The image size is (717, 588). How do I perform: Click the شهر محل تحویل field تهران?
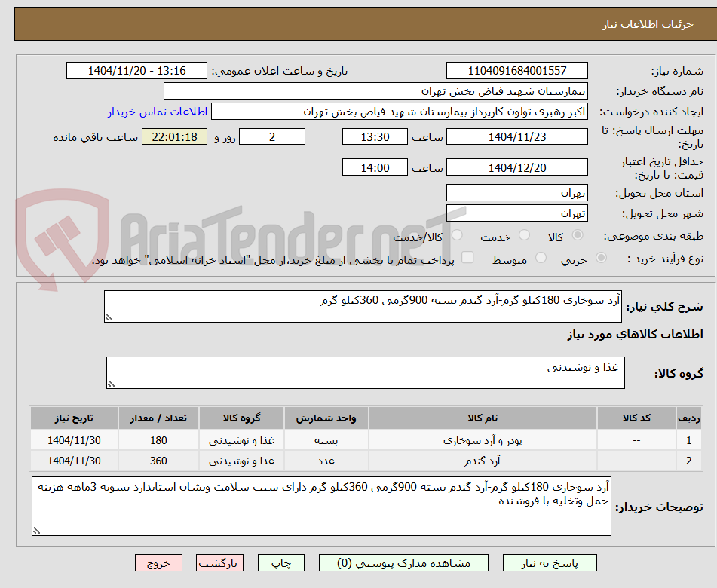tap(516, 213)
